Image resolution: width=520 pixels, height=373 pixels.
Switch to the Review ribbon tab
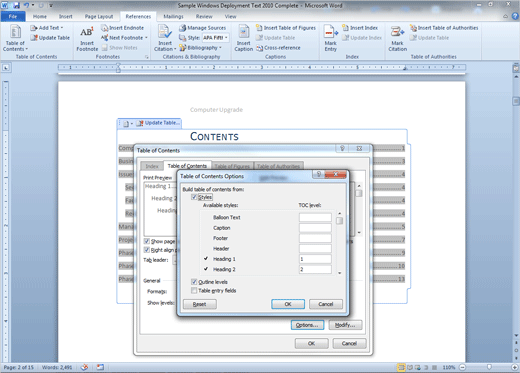[204, 17]
